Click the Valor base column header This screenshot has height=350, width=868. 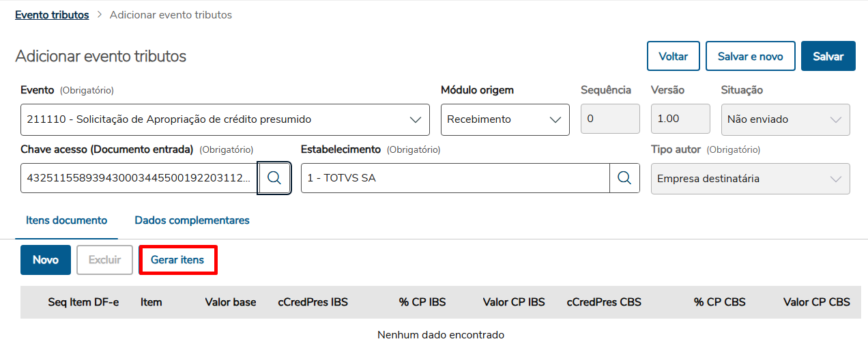(x=231, y=302)
